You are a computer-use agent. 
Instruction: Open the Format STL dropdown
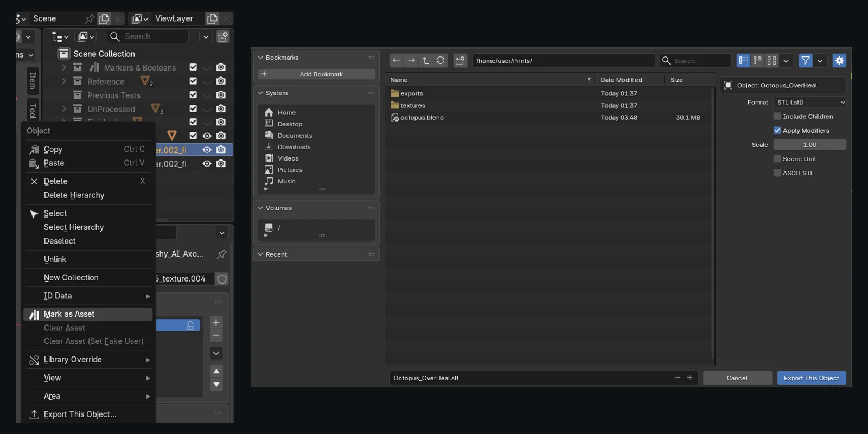tap(810, 102)
